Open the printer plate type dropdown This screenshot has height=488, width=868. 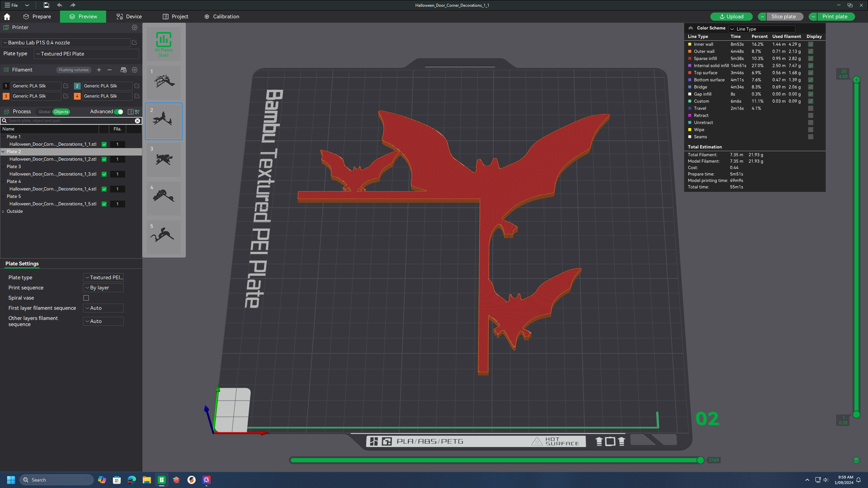tap(86, 54)
